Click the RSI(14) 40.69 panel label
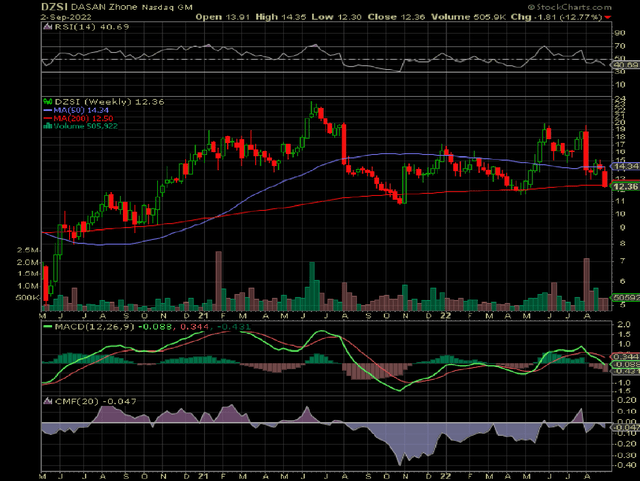This screenshot has width=640, height=481. coord(91,27)
